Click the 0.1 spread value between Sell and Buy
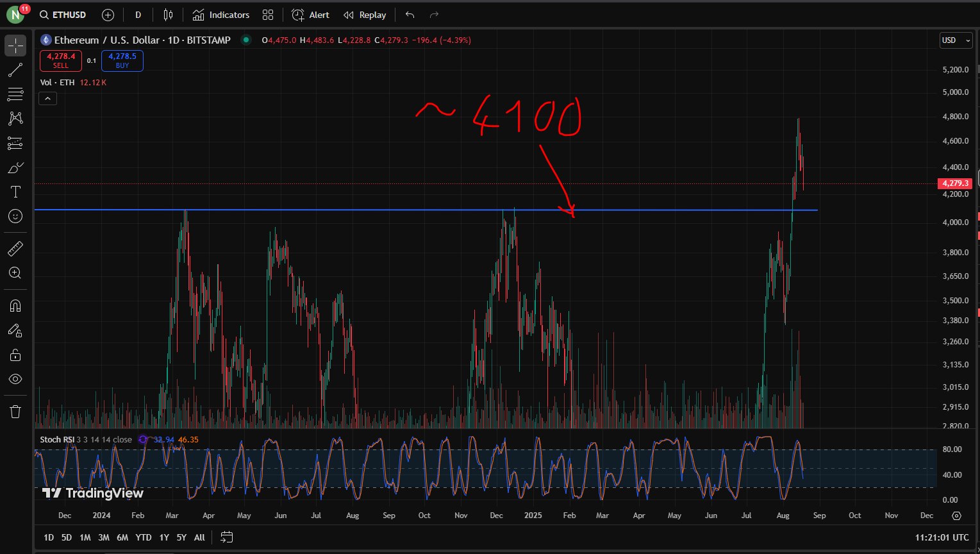Screen dimensions: 980x554 (92, 61)
